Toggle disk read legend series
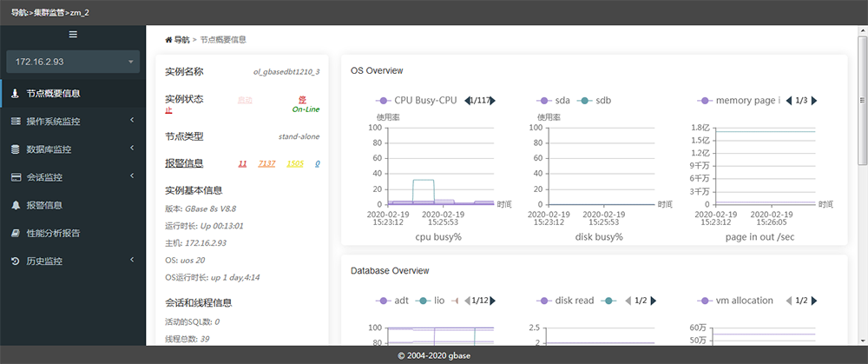The image size is (868, 364). pyautogui.click(x=565, y=301)
